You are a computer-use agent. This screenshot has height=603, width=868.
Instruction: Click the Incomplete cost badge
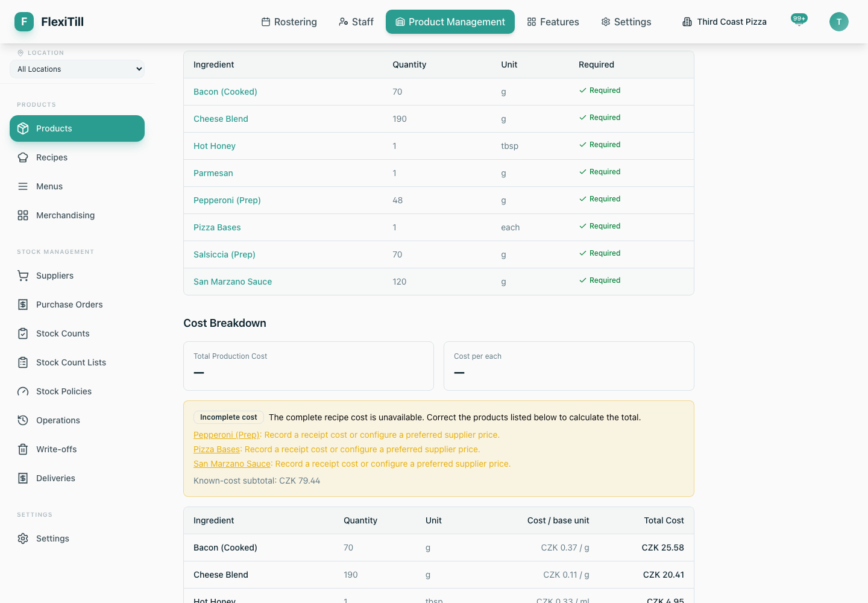(228, 417)
